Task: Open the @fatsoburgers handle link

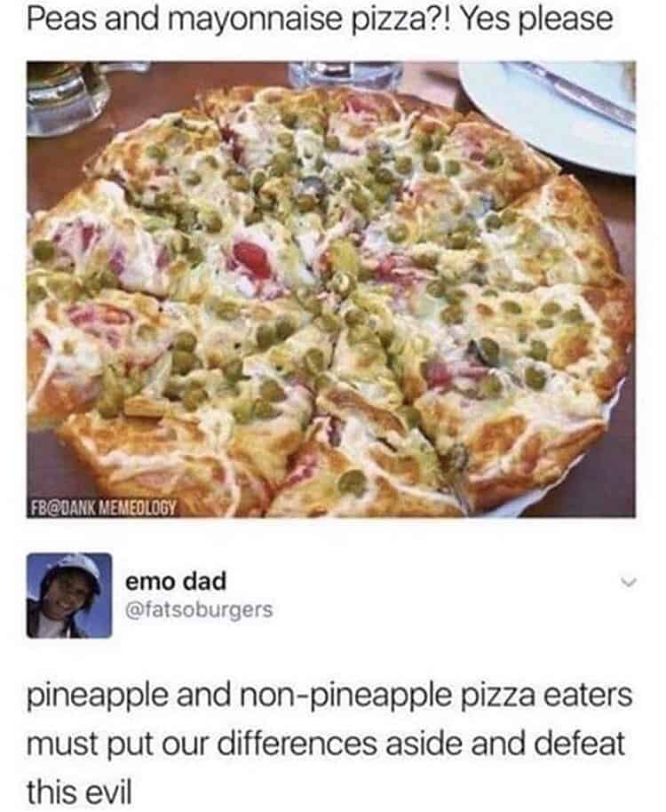Action: tap(199, 609)
